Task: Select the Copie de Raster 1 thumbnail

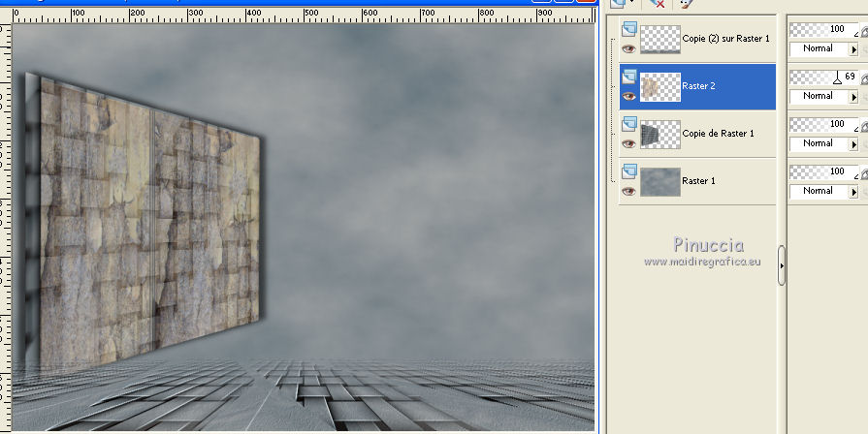Action: [660, 135]
